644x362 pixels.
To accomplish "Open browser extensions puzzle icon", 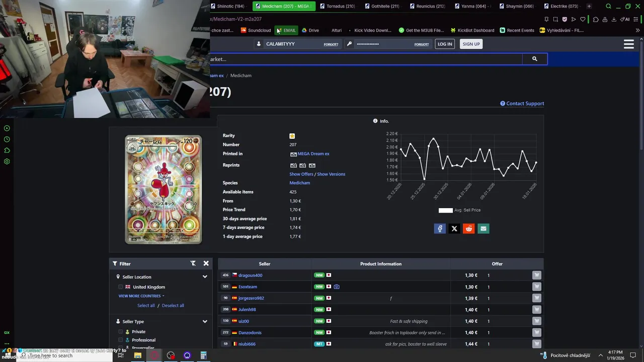I will 596,19.
